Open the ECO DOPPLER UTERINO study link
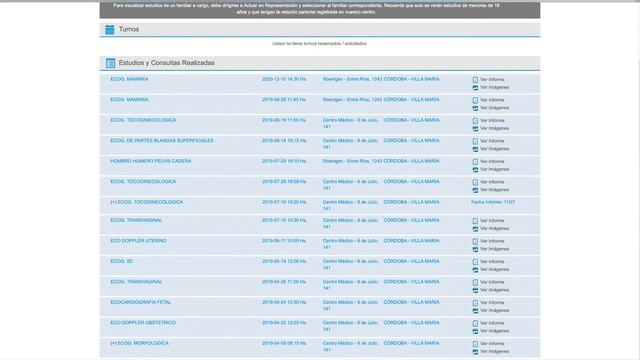640x360 pixels. 138,241
